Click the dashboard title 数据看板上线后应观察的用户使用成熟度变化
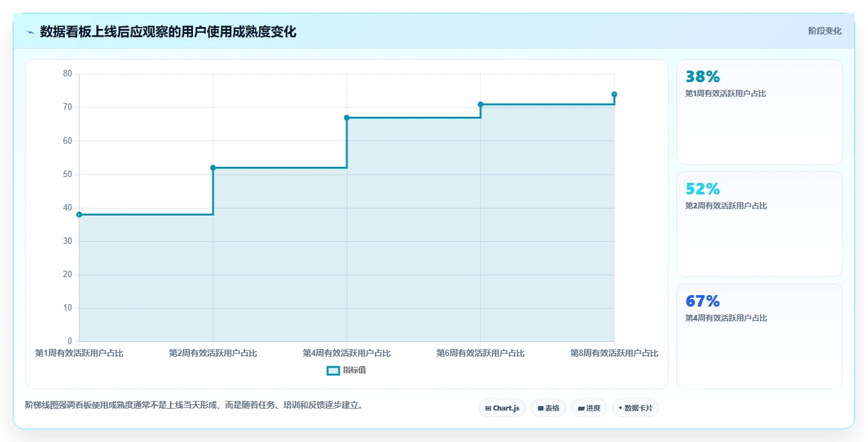This screenshot has width=868, height=442. click(x=168, y=32)
